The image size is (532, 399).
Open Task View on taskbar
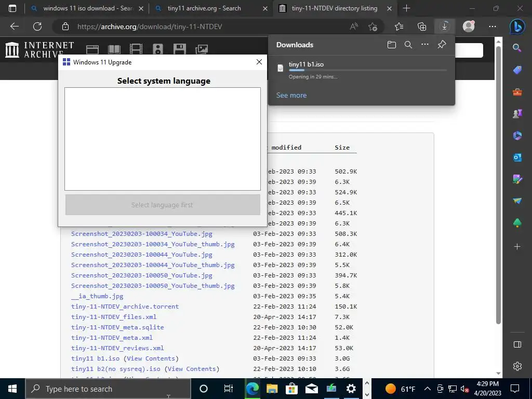229,389
